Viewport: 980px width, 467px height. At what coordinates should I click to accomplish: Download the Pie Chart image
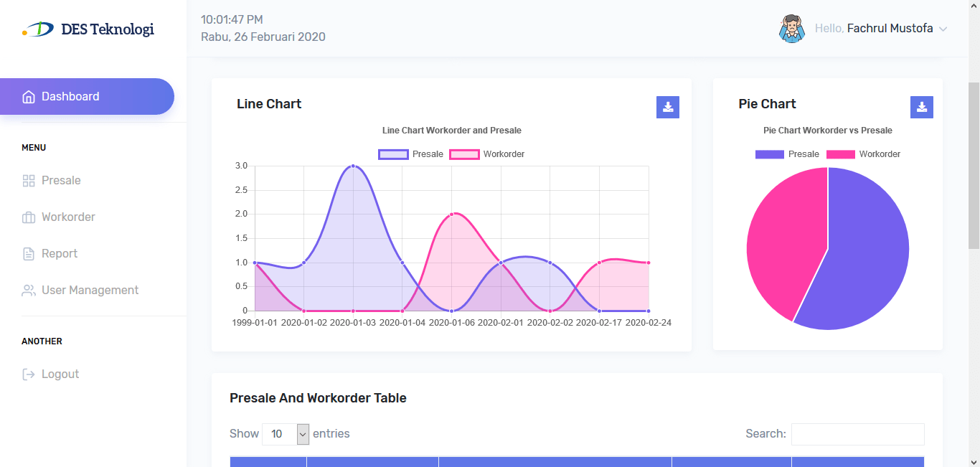[921, 107]
